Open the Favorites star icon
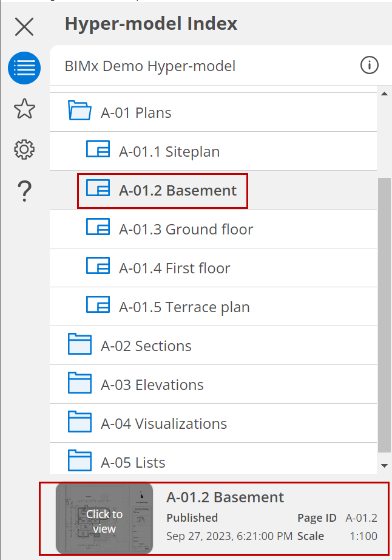Screen dimensions: 392x560 point(24,109)
